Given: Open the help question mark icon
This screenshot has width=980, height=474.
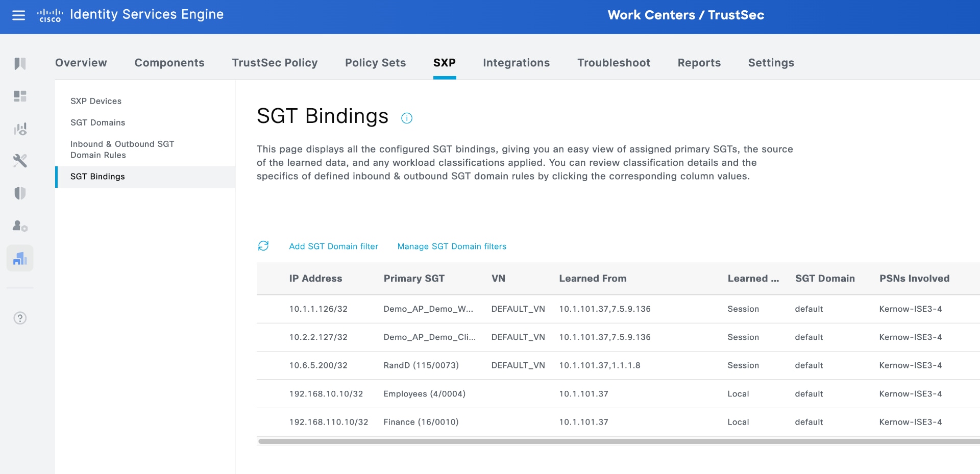Looking at the screenshot, I should [x=20, y=318].
